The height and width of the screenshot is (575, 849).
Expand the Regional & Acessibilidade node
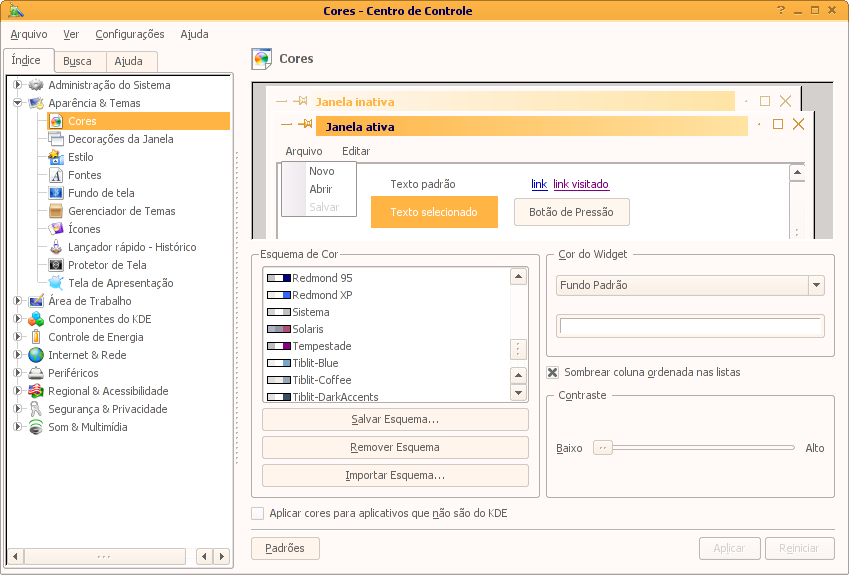(17, 390)
